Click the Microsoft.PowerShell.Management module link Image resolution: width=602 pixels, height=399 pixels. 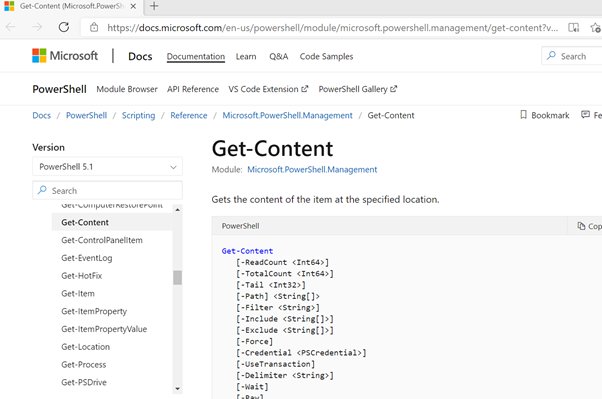tap(312, 169)
